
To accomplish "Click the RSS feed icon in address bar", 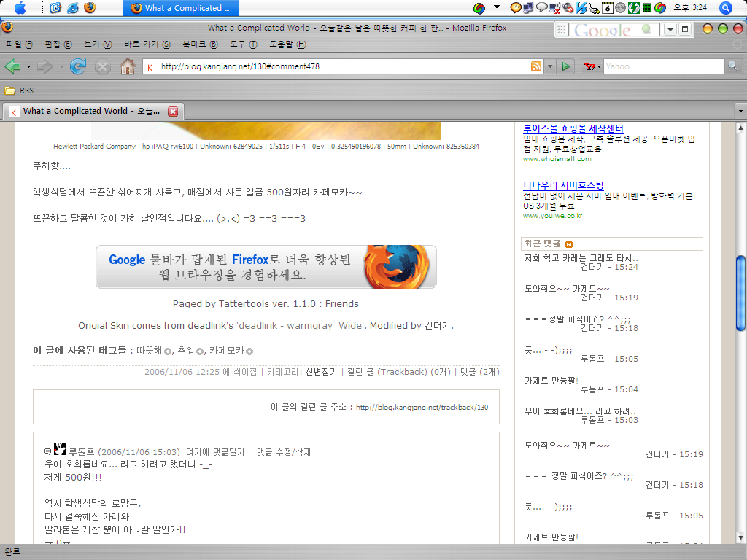I will (x=536, y=66).
